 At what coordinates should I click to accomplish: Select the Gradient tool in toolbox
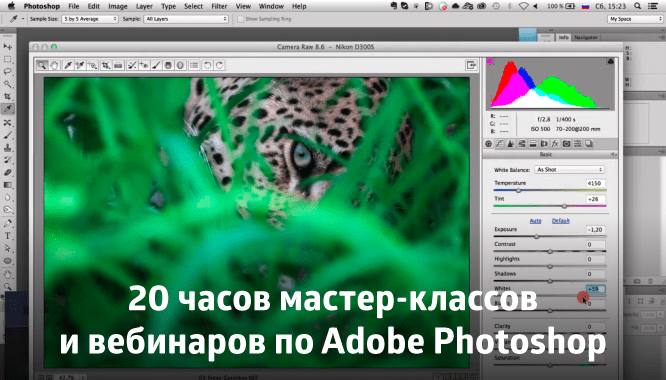8,185
